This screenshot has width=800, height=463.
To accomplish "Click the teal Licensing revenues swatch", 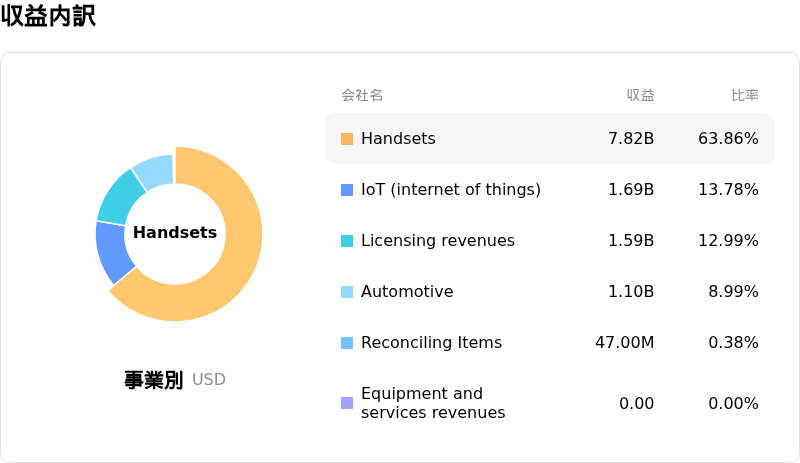I will (x=347, y=241).
